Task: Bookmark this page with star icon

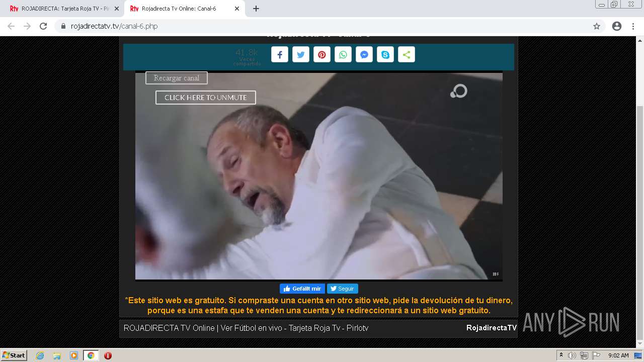Action: click(x=597, y=26)
